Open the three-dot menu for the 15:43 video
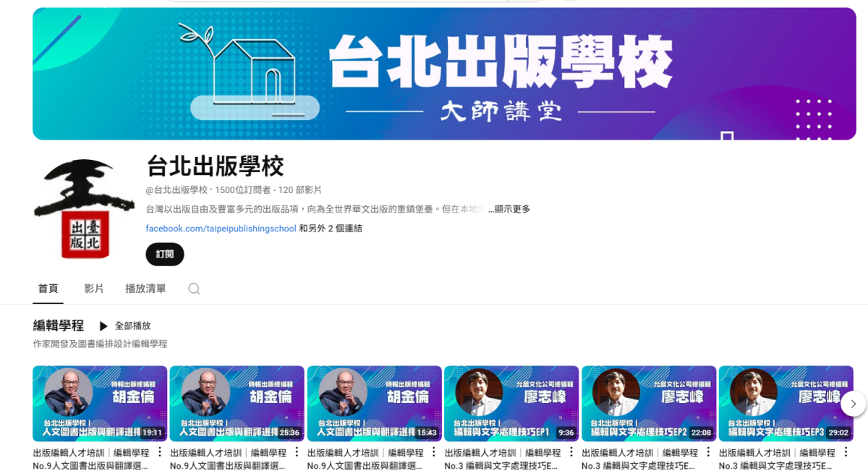The height and width of the screenshot is (476, 868). point(434,452)
